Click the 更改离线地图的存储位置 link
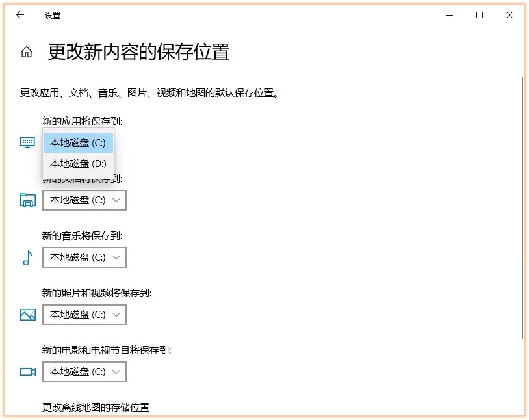The width and height of the screenshot is (529, 420). pyautogui.click(x=95, y=407)
